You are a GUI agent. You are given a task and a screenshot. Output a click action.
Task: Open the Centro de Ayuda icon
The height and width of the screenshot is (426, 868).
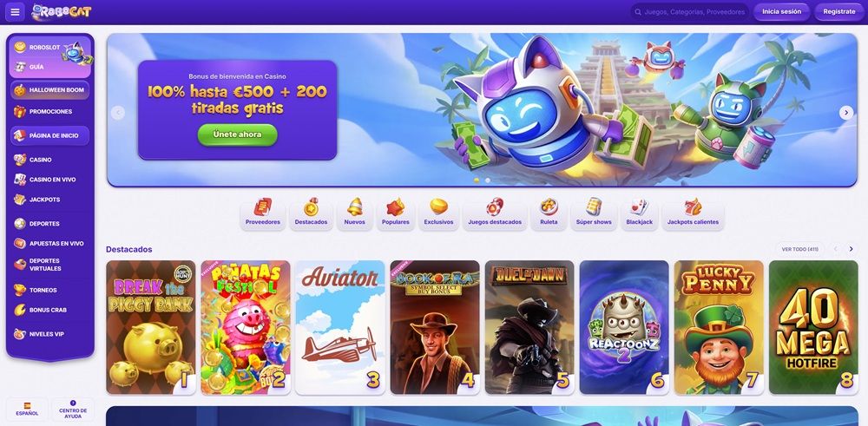[x=73, y=403]
